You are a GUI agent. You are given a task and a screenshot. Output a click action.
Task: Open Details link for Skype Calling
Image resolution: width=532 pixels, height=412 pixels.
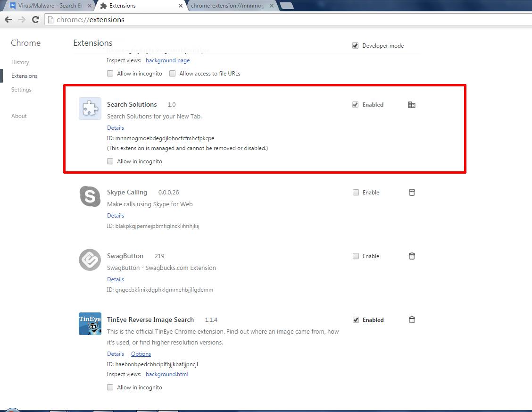(x=116, y=216)
